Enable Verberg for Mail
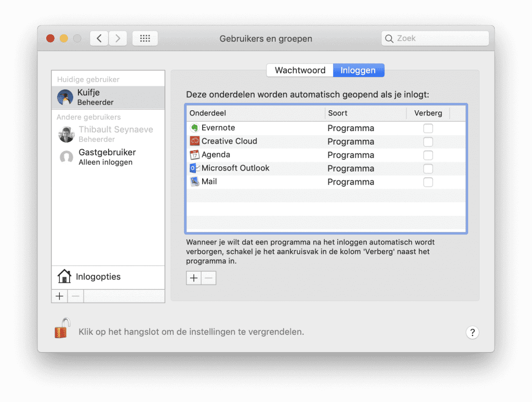The height and width of the screenshot is (402, 532). [428, 182]
